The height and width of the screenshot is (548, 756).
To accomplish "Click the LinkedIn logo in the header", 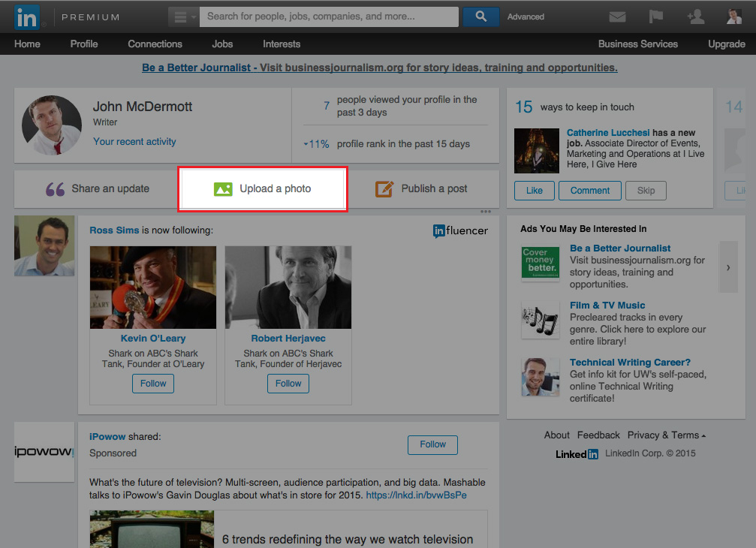I will coord(29,17).
